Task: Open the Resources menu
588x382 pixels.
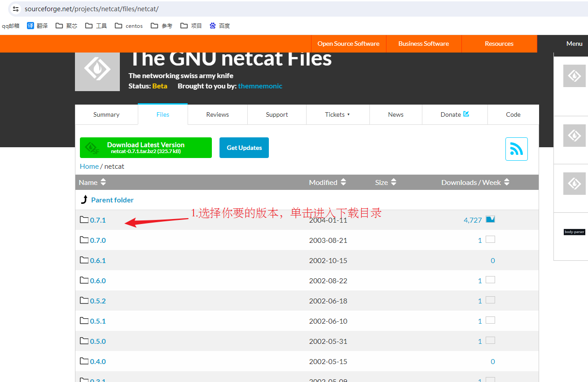Action: (x=499, y=44)
